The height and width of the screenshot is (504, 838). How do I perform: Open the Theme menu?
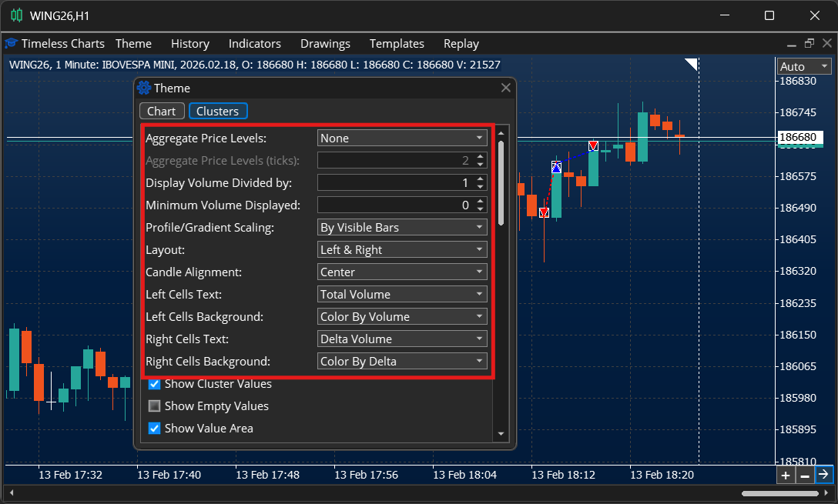point(133,43)
